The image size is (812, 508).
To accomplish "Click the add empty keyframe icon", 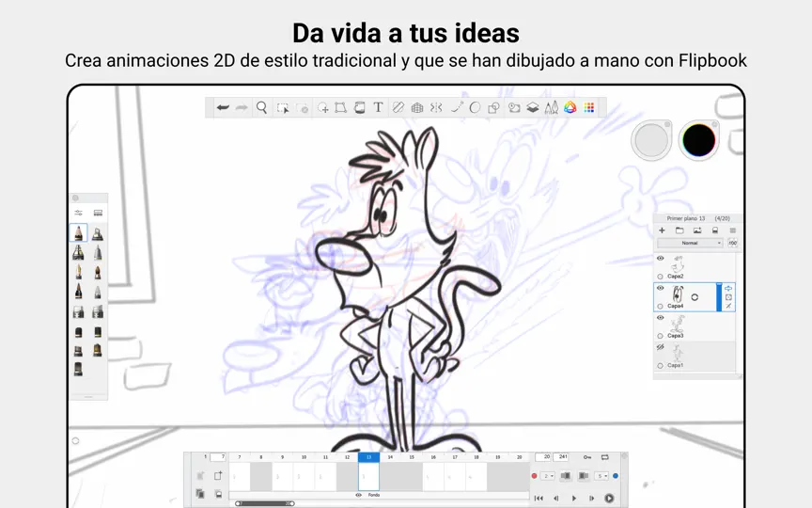I will (218, 476).
